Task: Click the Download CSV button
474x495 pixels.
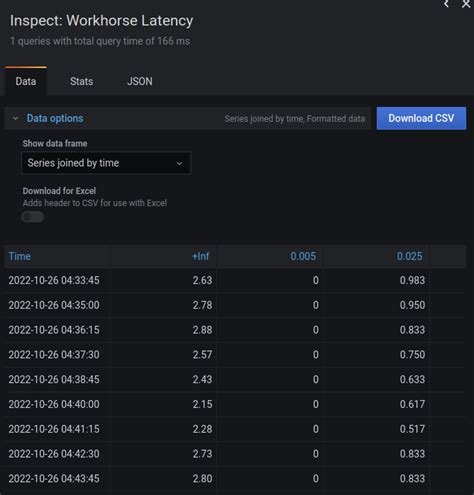Action: (x=421, y=118)
